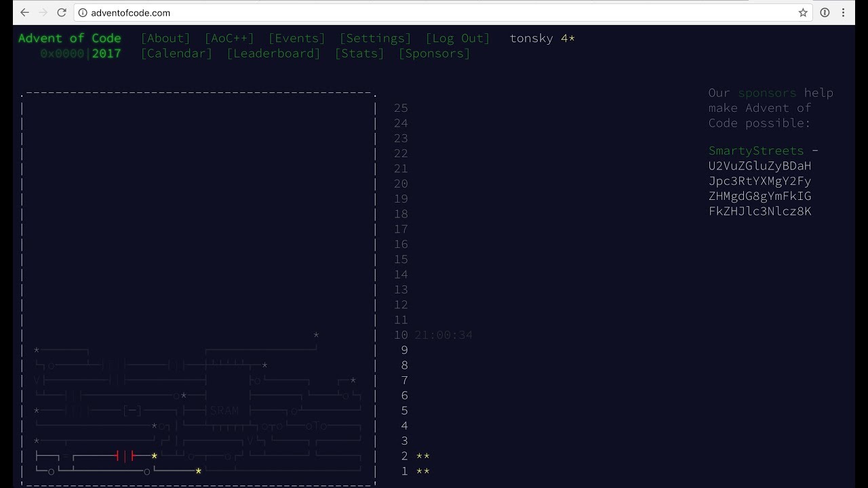Go to the [Events] page
Screen dimensions: 868x488
coord(297,39)
